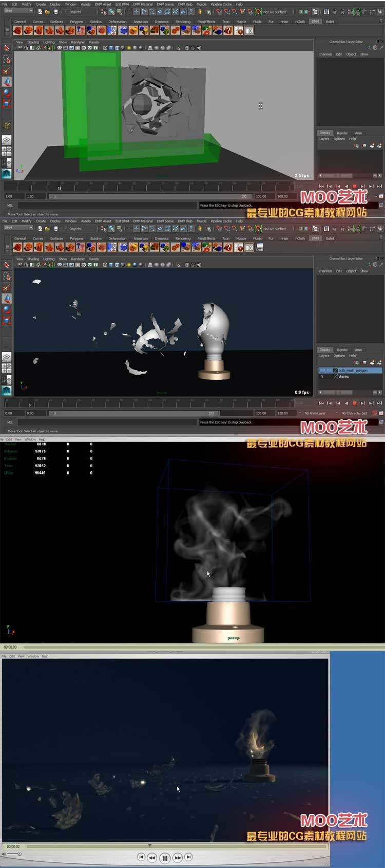This screenshot has width=385, height=868.
Task: Activate the Move tool in top Maya window
Action: [x=7, y=82]
